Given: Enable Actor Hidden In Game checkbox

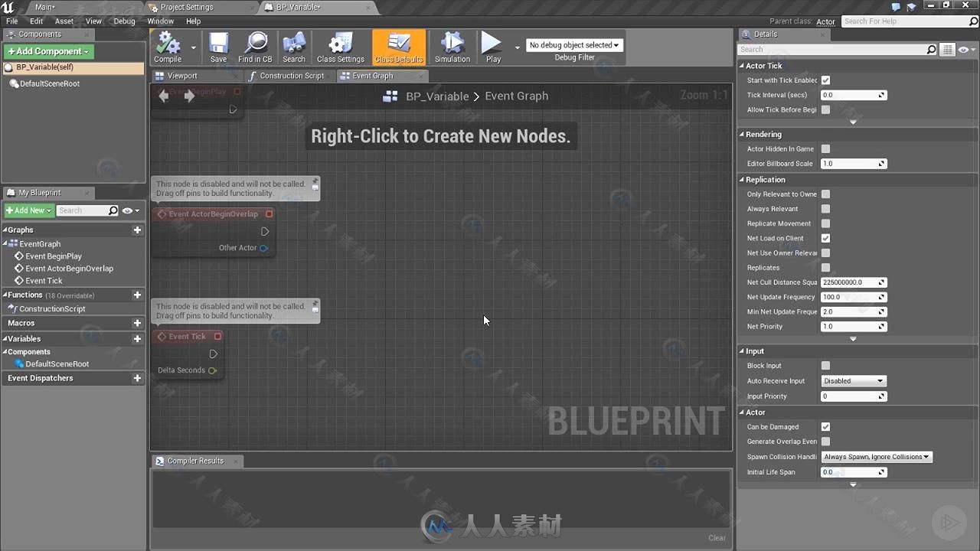Looking at the screenshot, I should pyautogui.click(x=825, y=149).
